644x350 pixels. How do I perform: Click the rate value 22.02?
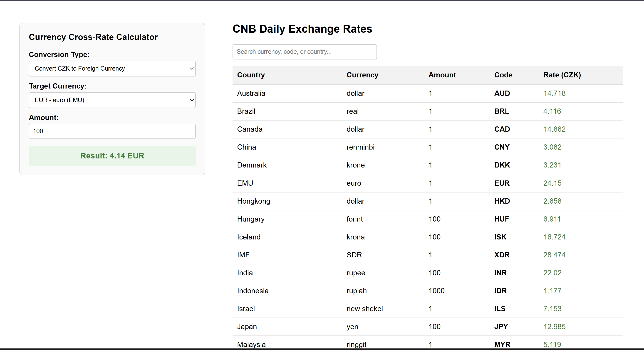coord(552,273)
